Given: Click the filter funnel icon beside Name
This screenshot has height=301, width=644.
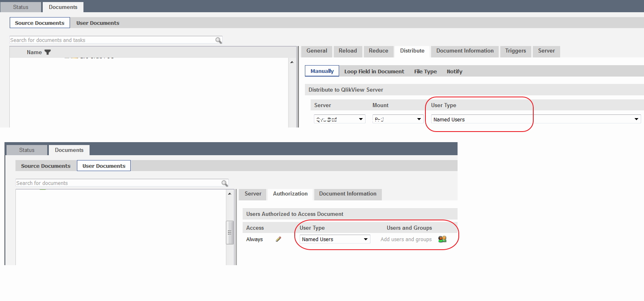Looking at the screenshot, I should [48, 52].
